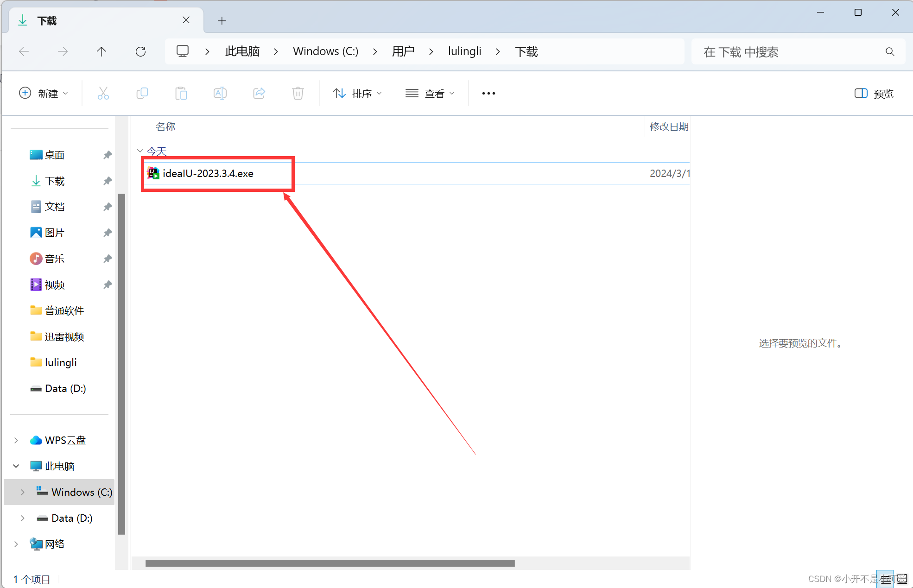Open the 查看 view dropdown
Image resolution: width=913 pixels, height=588 pixels.
[x=430, y=94]
